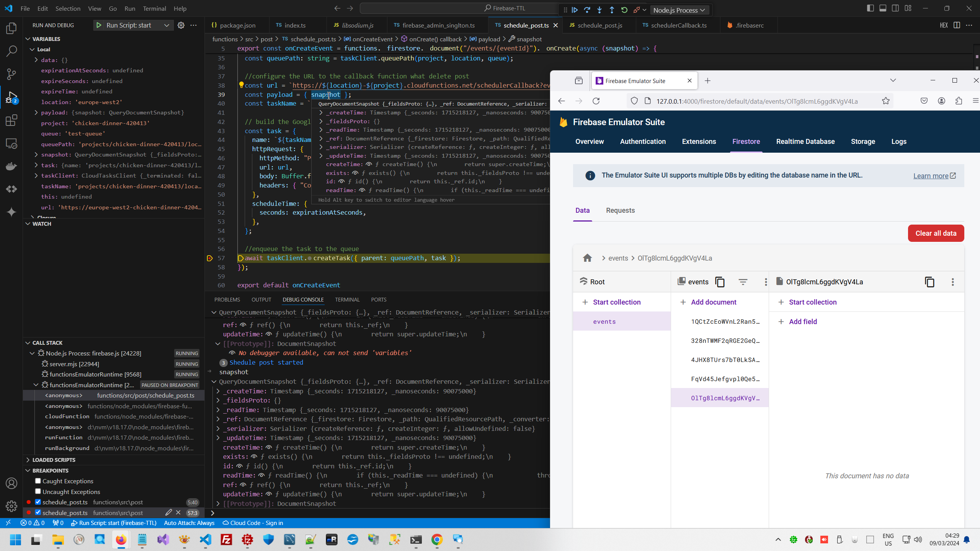
Task: Enable Caught Exceptions breakpoint checkbox
Action: 38,481
